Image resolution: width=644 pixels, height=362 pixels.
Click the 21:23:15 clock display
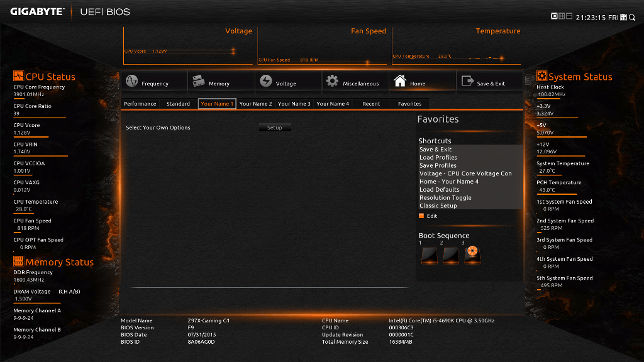point(591,18)
